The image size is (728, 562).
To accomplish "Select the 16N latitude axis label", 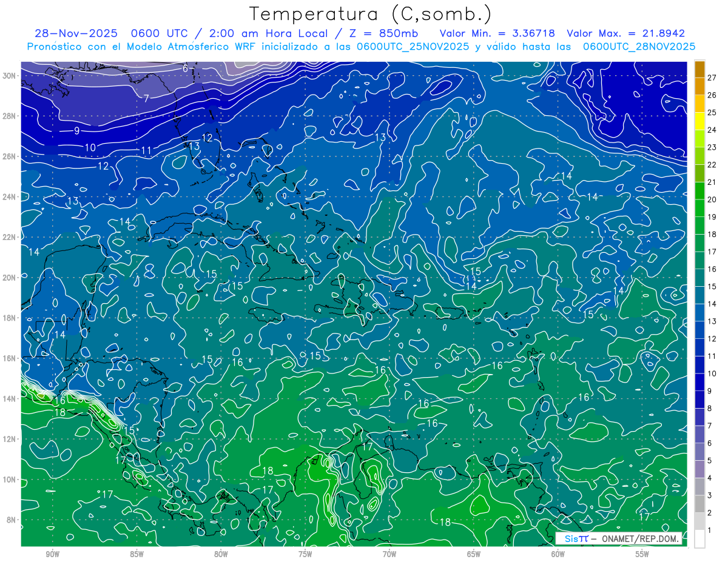I will pyautogui.click(x=9, y=358).
